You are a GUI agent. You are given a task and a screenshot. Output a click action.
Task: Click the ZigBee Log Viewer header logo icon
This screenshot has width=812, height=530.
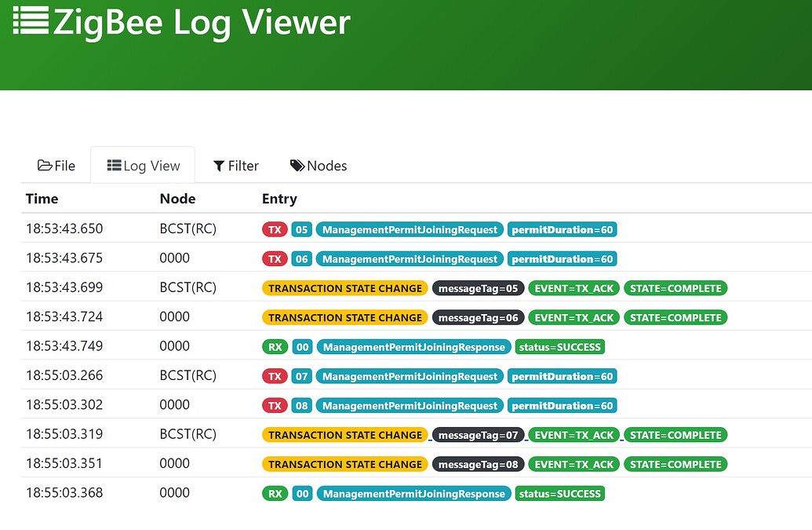pos(29,22)
